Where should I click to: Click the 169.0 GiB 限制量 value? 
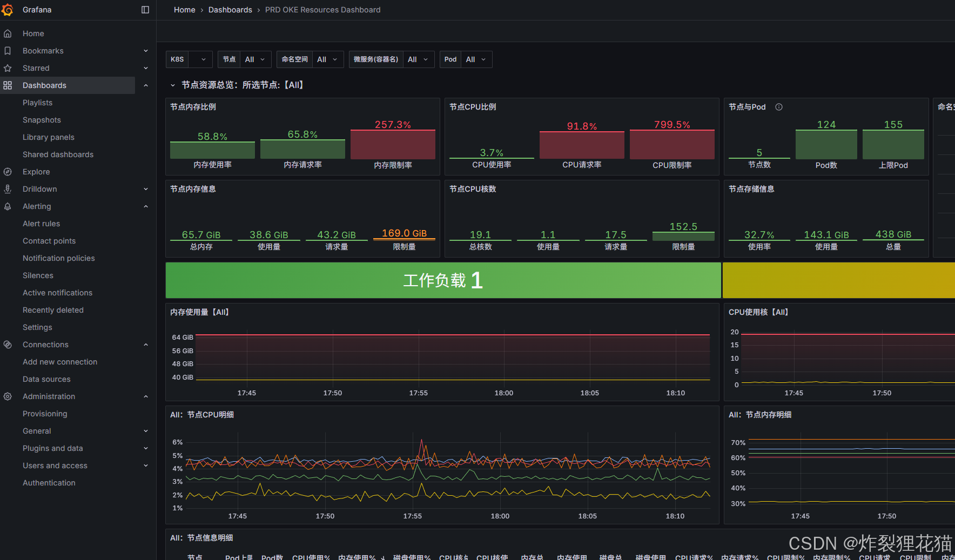[x=404, y=233]
